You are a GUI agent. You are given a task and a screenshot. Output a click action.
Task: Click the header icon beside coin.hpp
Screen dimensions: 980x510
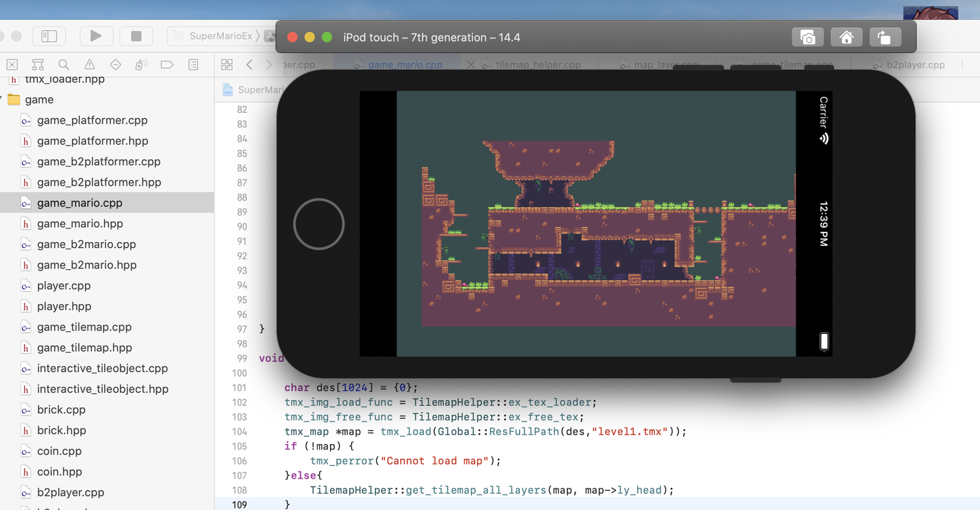pos(26,472)
